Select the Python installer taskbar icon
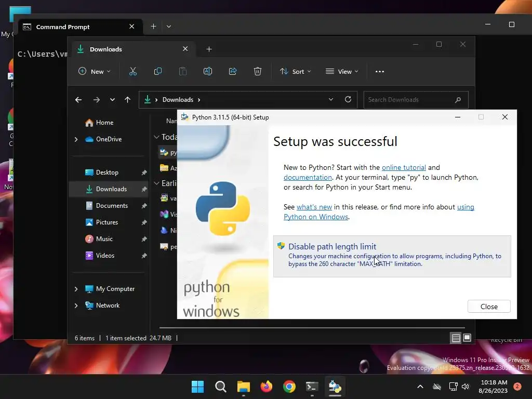Viewport: 532px width, 399px height. tap(335, 387)
